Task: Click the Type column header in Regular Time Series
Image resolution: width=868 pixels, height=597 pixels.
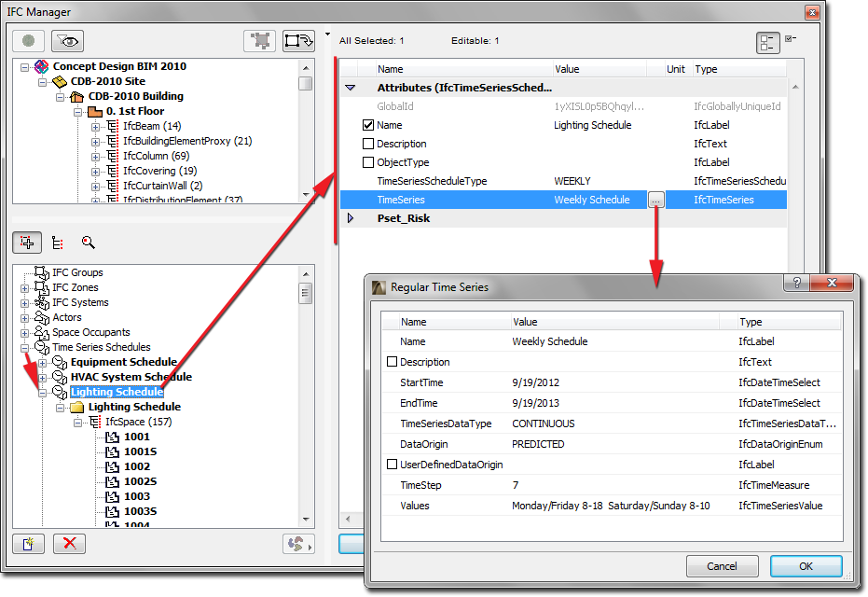Action: point(789,322)
